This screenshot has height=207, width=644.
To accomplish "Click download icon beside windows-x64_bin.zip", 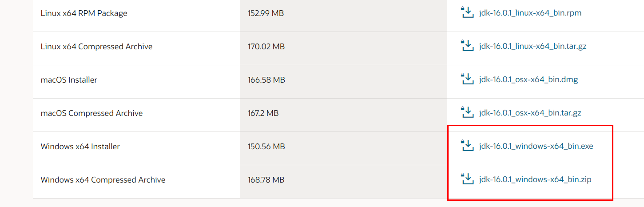I will 468,179.
